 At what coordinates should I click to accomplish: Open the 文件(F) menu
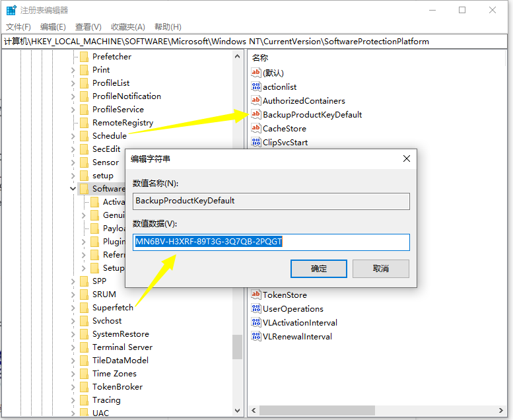coord(18,26)
